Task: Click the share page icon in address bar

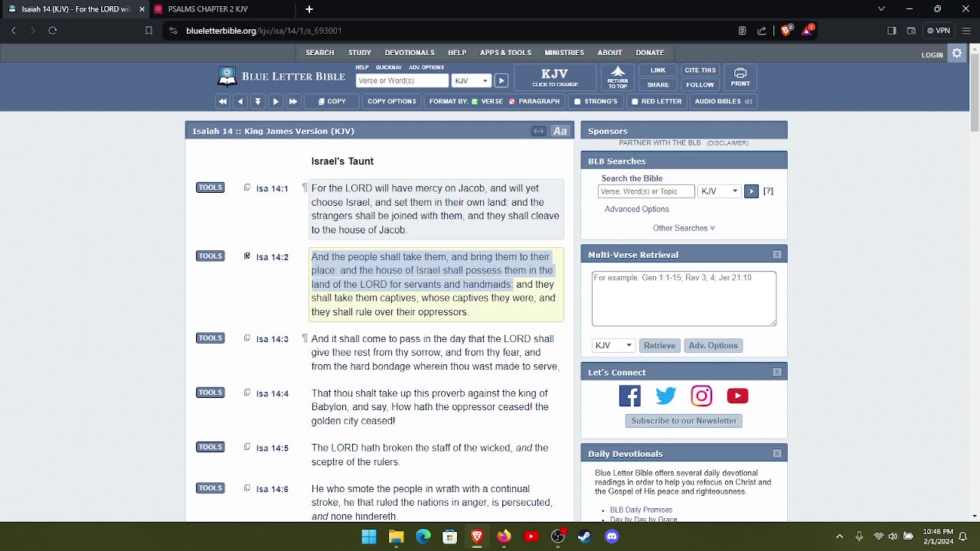Action: pyautogui.click(x=762, y=31)
